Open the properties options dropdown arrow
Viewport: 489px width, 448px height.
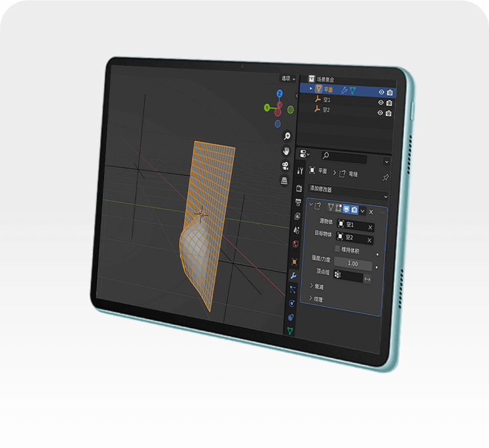click(x=387, y=162)
